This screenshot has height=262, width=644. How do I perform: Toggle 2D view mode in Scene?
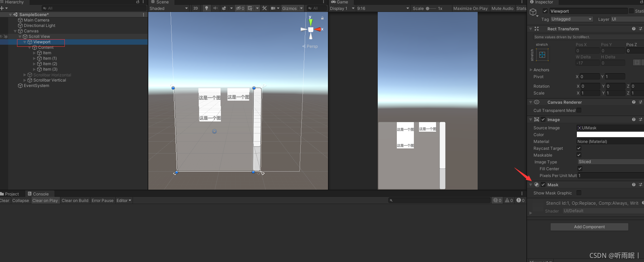195,9
